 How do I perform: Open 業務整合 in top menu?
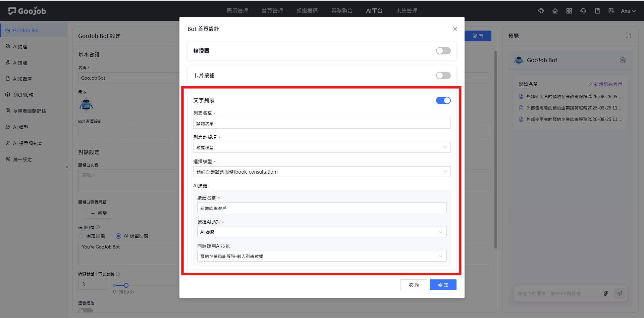pos(342,11)
